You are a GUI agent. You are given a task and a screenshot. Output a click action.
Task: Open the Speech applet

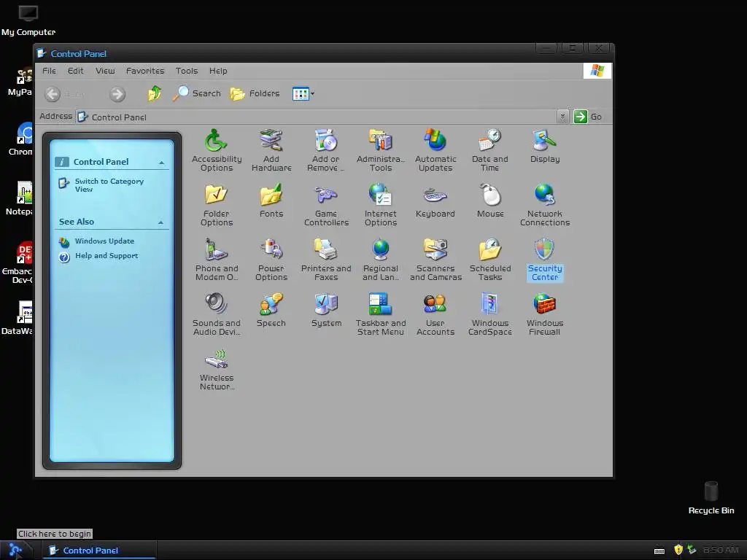tap(271, 310)
